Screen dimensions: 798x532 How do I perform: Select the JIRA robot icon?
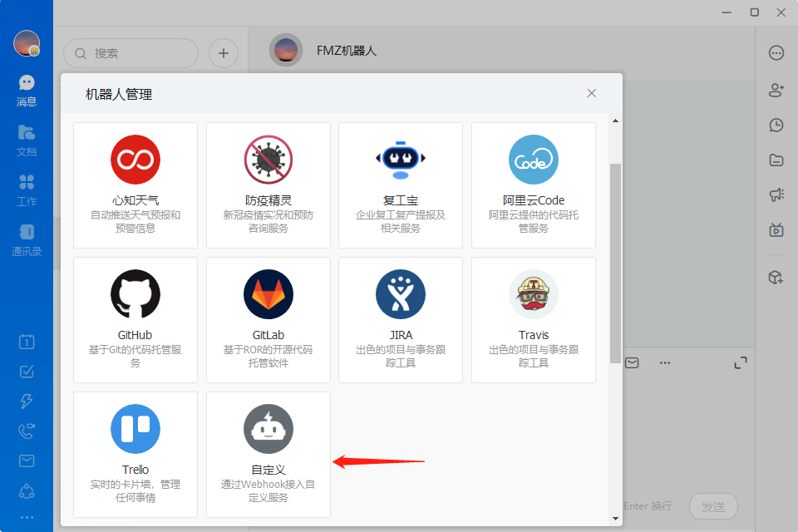401,294
